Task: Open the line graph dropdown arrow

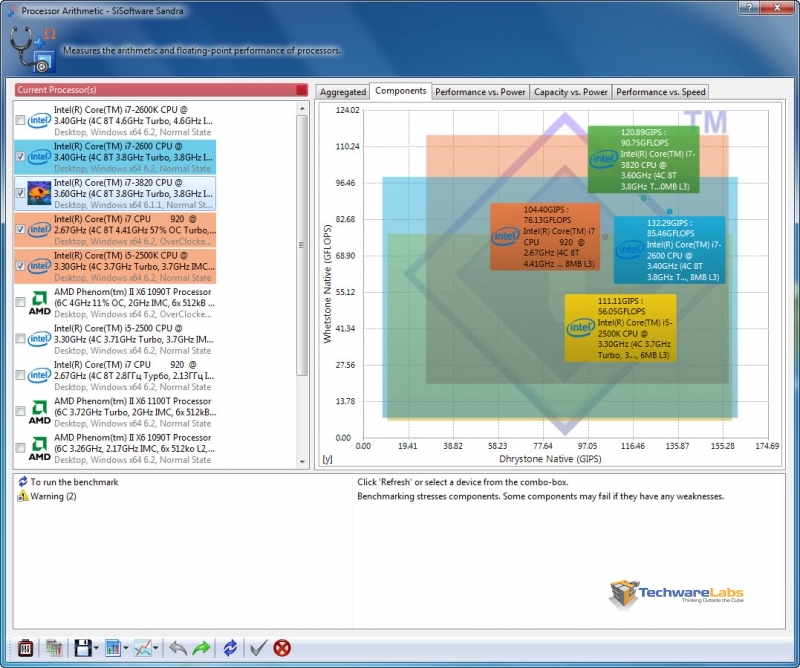Action: pyautogui.click(x=155, y=649)
